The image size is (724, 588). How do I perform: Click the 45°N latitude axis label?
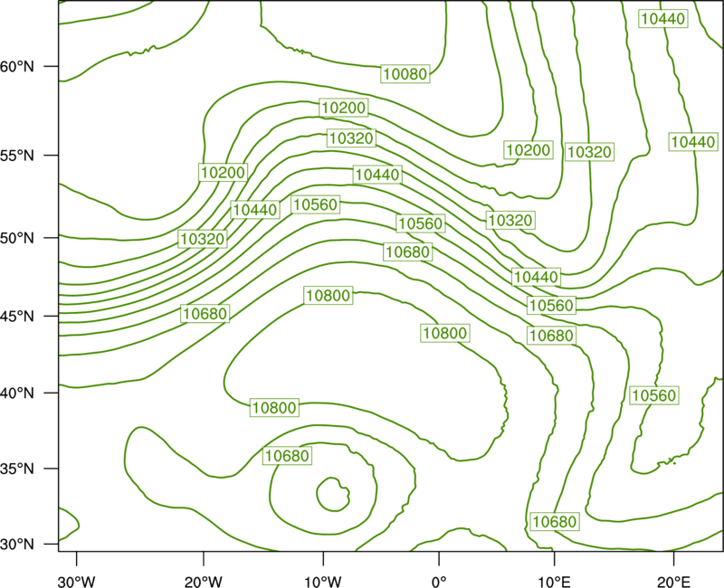tap(17, 316)
